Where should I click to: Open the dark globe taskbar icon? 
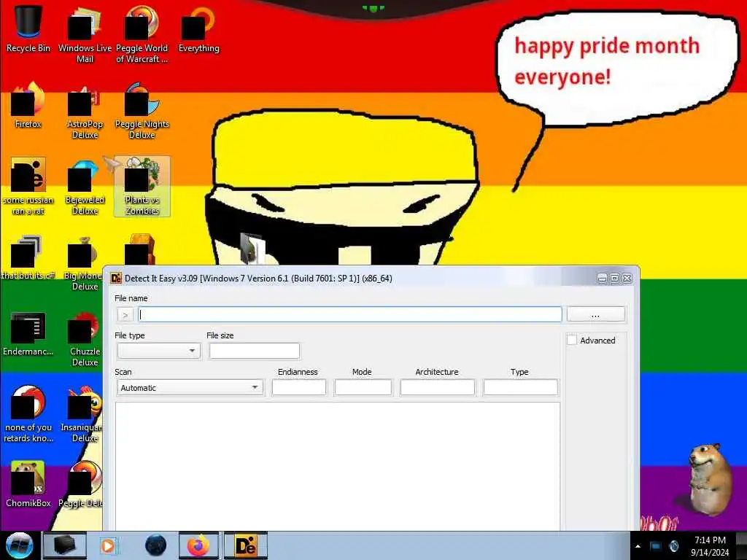pyautogui.click(x=156, y=545)
